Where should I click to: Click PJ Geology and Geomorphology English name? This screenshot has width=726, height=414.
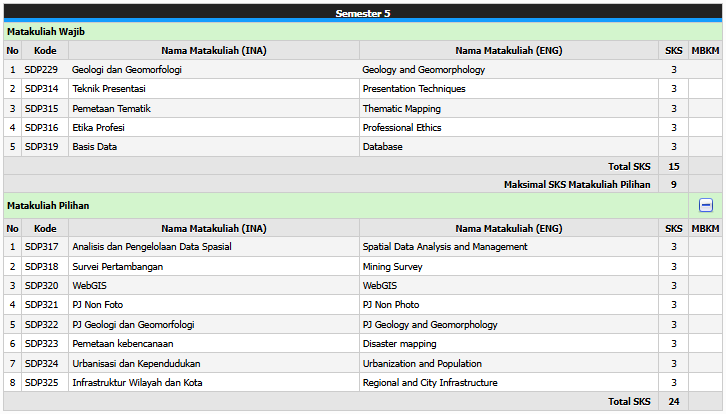[x=430, y=325]
